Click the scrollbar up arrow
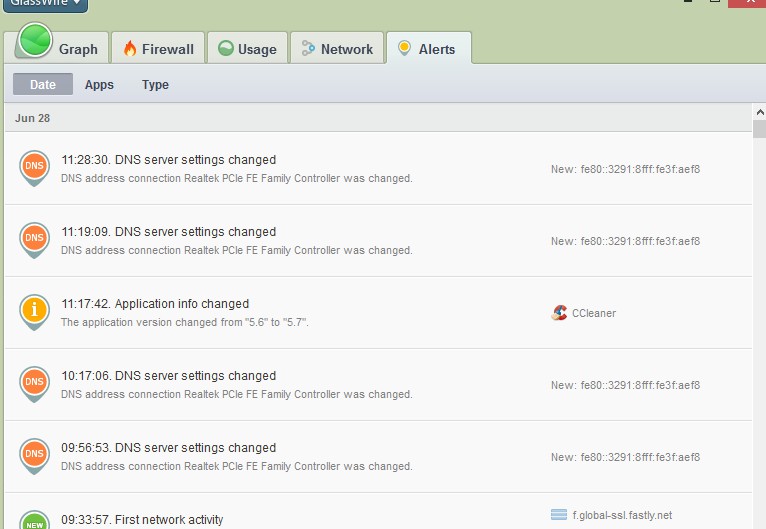This screenshot has height=529, width=766. point(760,112)
